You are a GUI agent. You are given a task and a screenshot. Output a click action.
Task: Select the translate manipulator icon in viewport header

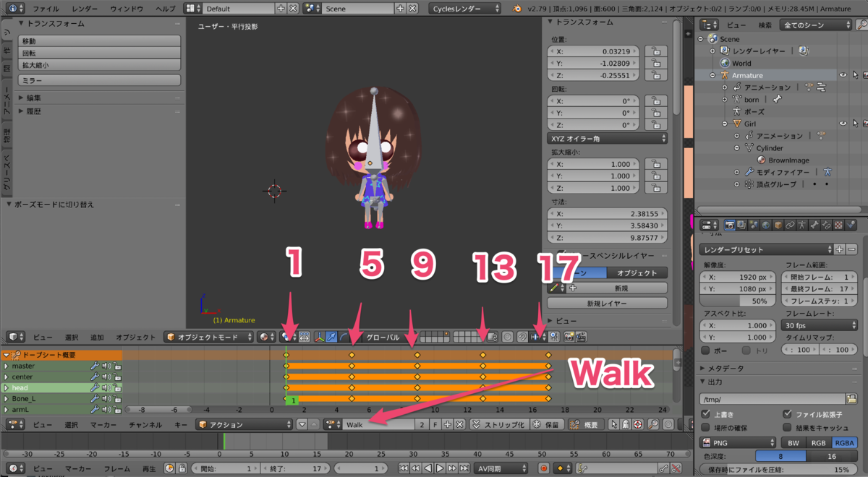point(331,337)
